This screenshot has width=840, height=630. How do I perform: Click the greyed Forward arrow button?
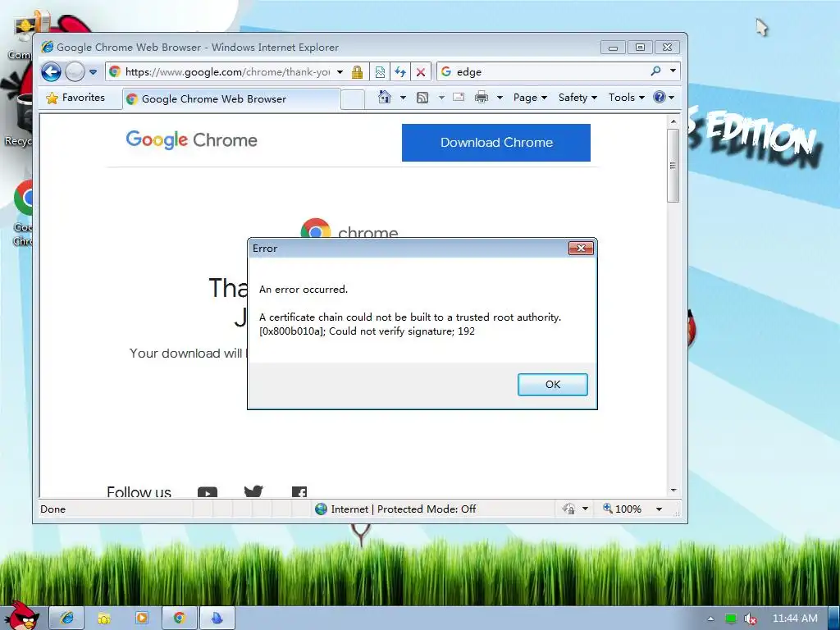tap(75, 72)
